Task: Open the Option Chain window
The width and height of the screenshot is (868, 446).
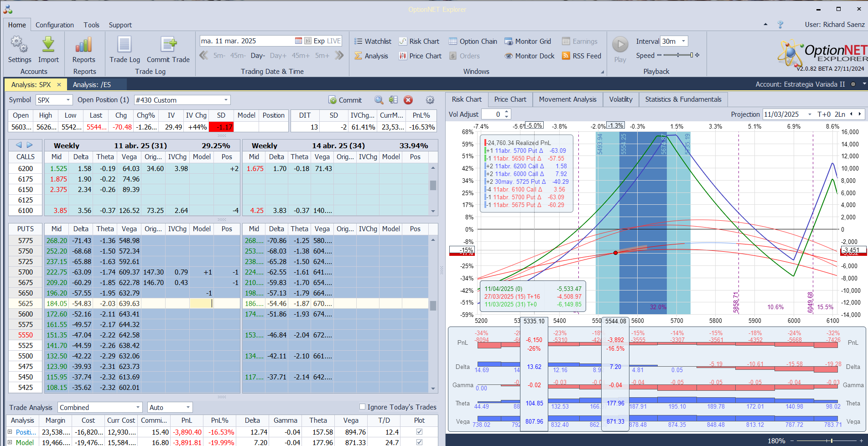Action: (x=473, y=41)
